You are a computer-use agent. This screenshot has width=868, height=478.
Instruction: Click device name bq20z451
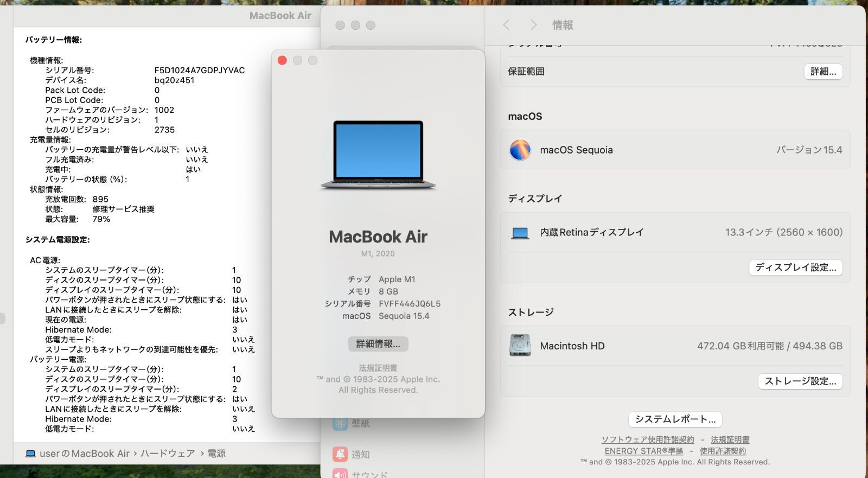point(174,80)
